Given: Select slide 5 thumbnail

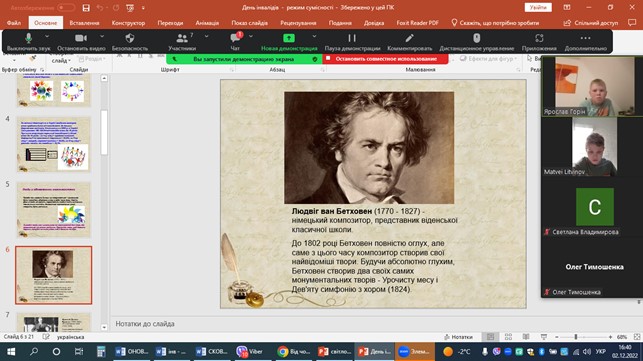Looking at the screenshot, I should click(53, 210).
